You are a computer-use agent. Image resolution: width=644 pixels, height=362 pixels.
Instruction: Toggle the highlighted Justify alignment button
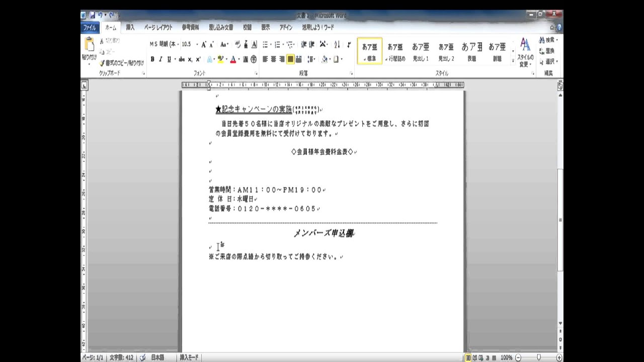pyautogui.click(x=290, y=59)
